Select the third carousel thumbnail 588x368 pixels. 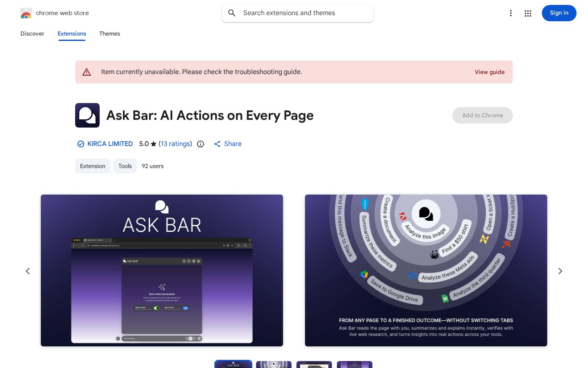coord(314,364)
